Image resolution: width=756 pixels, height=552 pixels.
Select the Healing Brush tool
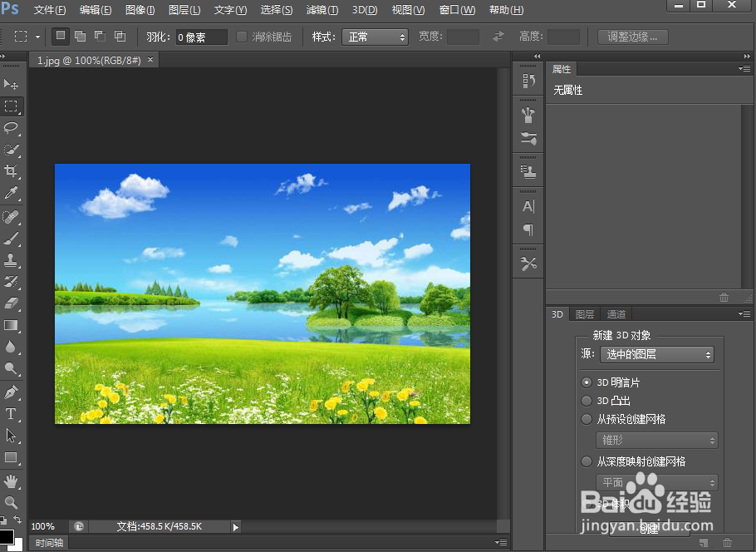coord(11,217)
